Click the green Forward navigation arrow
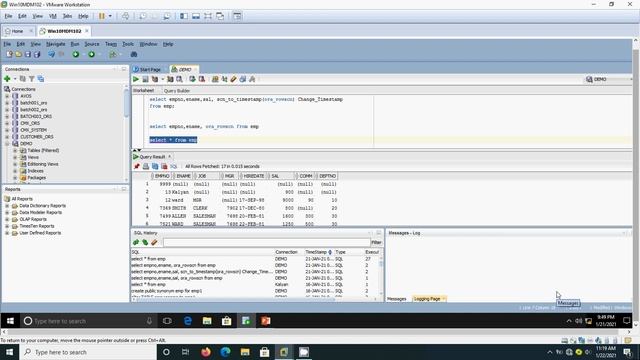Screen dimensions: 640x360 (x=91, y=54)
